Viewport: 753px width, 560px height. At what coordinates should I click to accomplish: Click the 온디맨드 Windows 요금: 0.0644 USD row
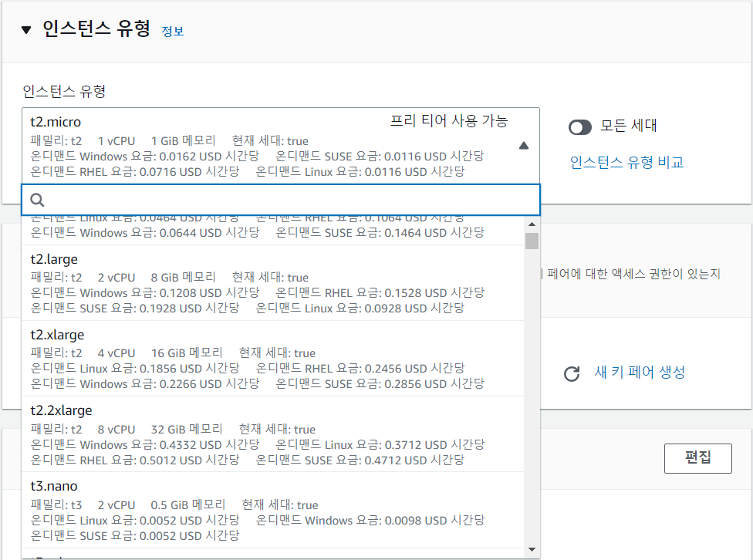pos(145,233)
